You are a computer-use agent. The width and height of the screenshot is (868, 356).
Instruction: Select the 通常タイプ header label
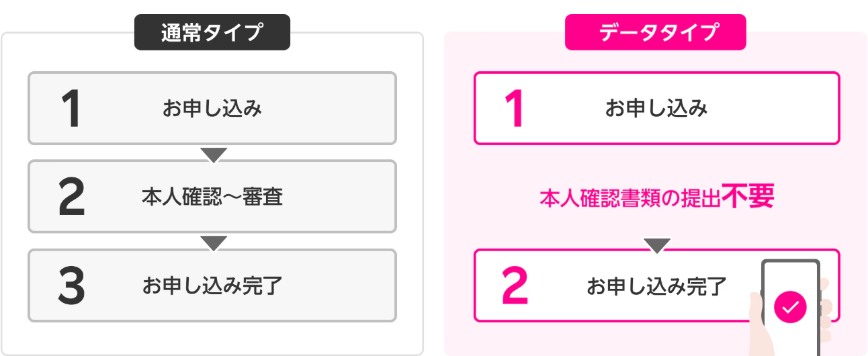(212, 32)
